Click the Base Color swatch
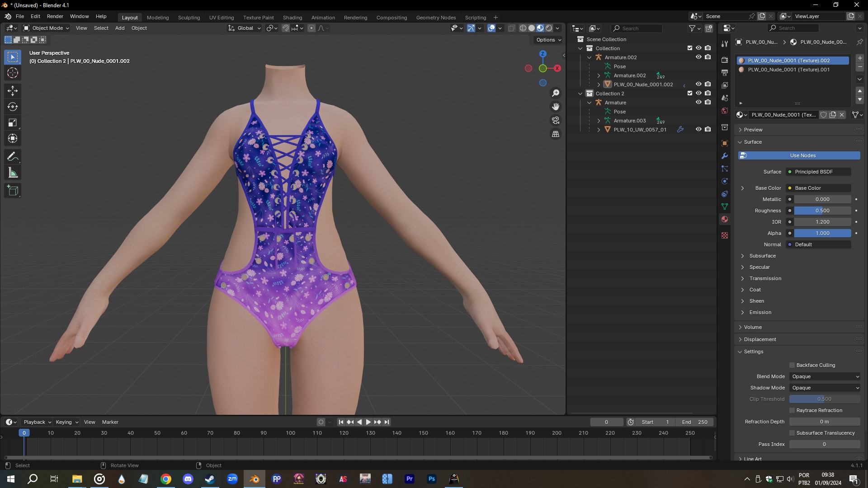Viewport: 868px width, 488px height. point(818,188)
